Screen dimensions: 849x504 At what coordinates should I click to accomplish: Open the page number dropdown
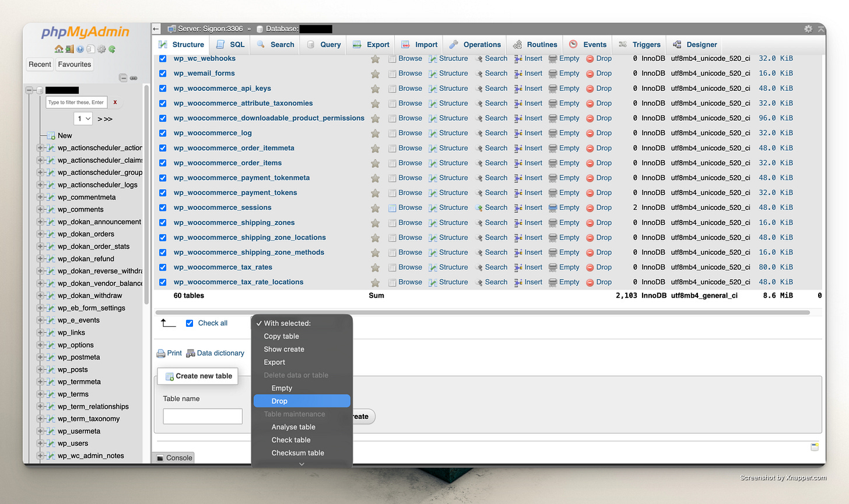coord(83,119)
